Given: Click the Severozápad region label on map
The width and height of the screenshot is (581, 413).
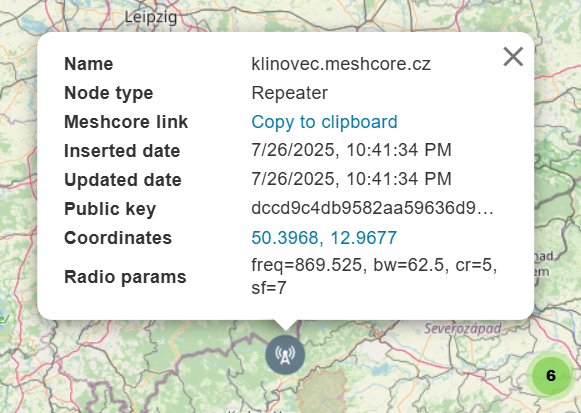Looking at the screenshot, I should point(462,329).
